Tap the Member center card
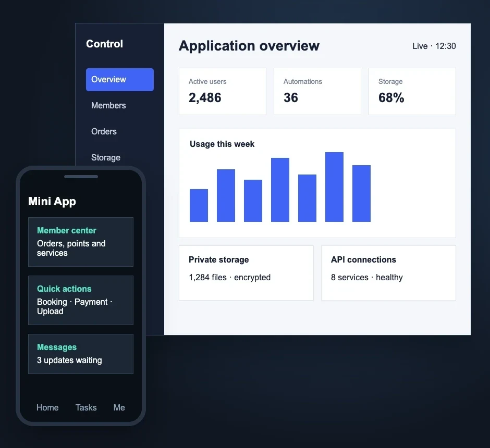The image size is (490, 448). [81, 242]
